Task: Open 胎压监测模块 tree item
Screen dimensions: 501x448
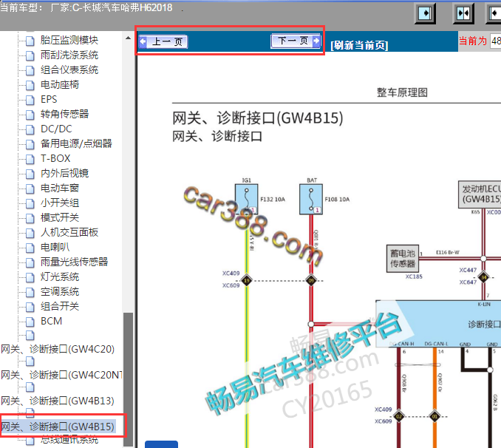Action: (x=69, y=40)
